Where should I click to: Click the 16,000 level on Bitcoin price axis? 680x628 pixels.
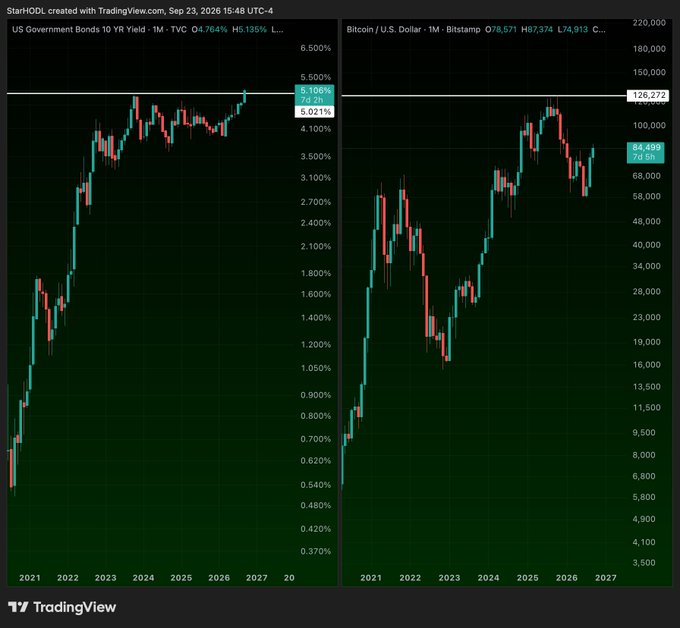click(x=647, y=365)
